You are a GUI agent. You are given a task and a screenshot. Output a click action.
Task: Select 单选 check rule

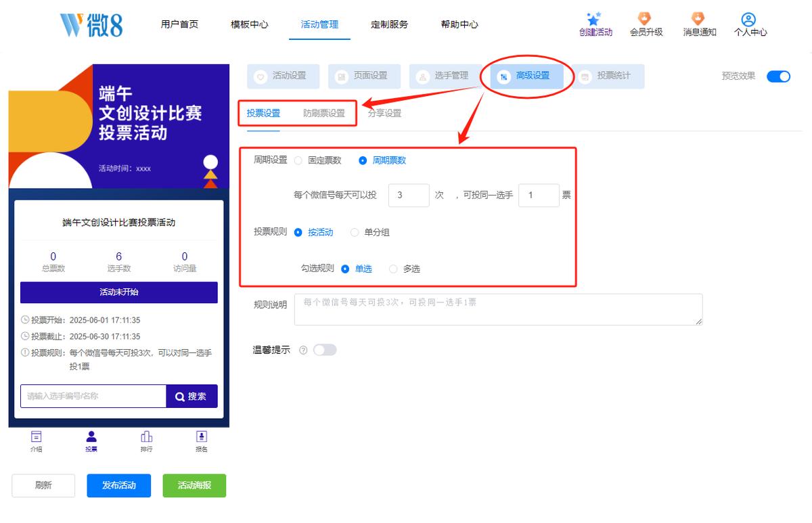pyautogui.click(x=345, y=269)
